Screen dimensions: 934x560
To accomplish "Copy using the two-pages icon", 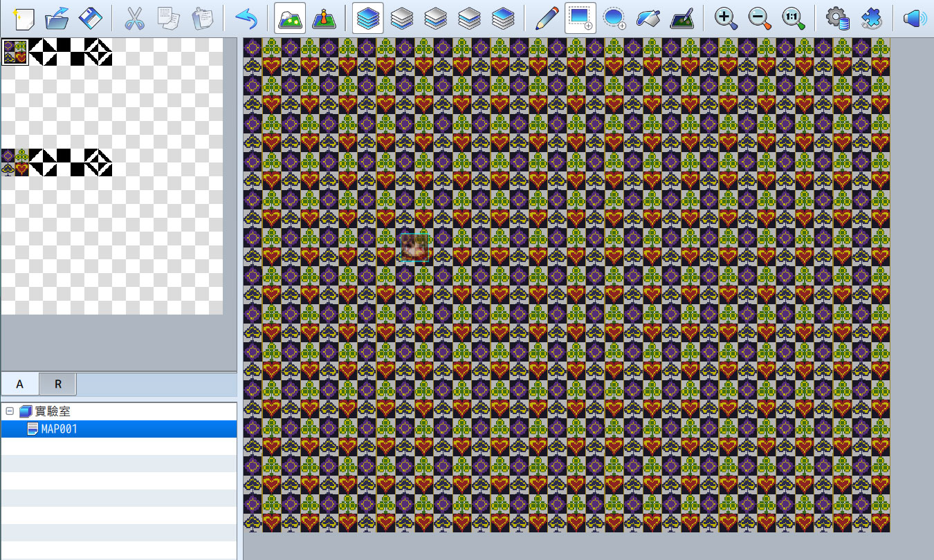I will pos(168,19).
